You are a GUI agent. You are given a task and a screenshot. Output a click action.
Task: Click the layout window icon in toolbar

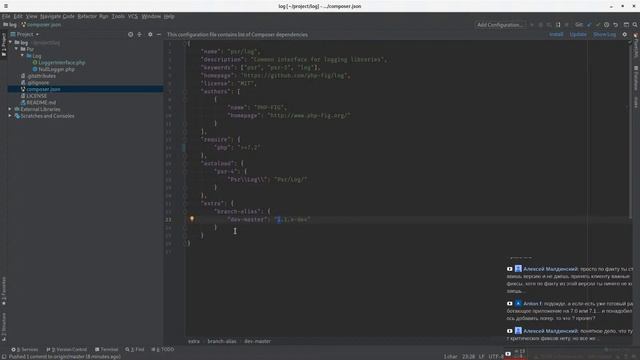[x=626, y=25]
